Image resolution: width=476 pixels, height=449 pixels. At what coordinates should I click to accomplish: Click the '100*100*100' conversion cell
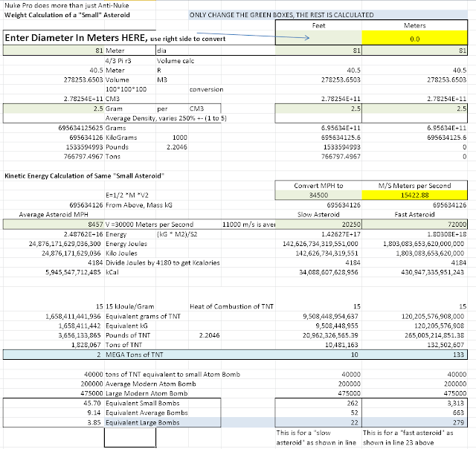point(126,89)
